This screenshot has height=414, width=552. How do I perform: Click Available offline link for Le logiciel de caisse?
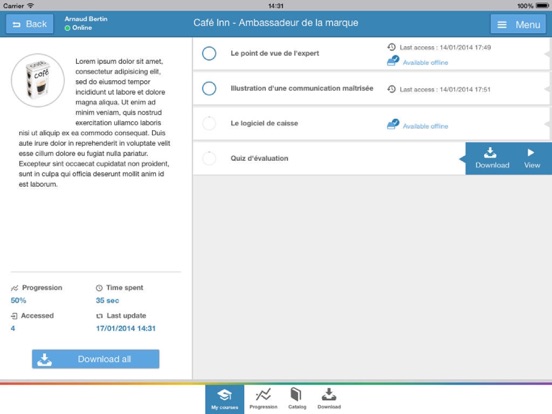(425, 126)
